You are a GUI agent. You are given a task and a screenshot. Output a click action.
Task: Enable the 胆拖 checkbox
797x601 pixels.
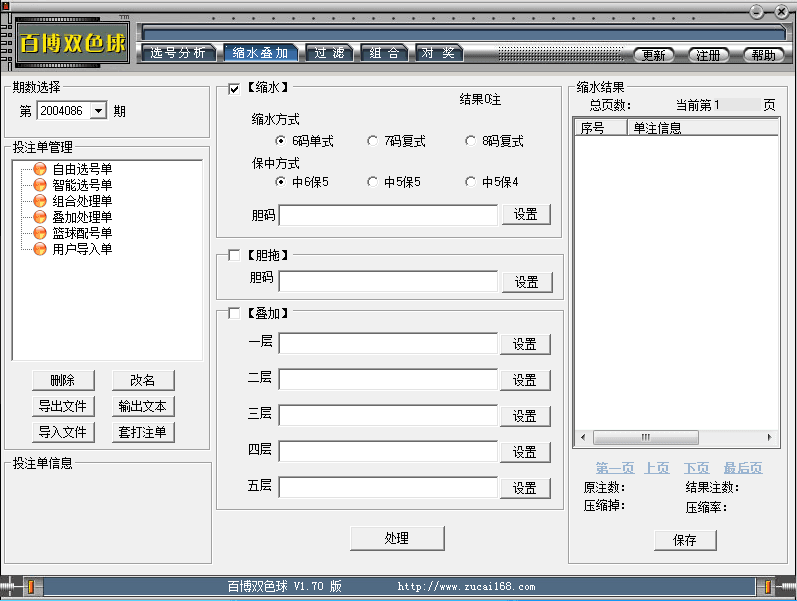(x=234, y=255)
